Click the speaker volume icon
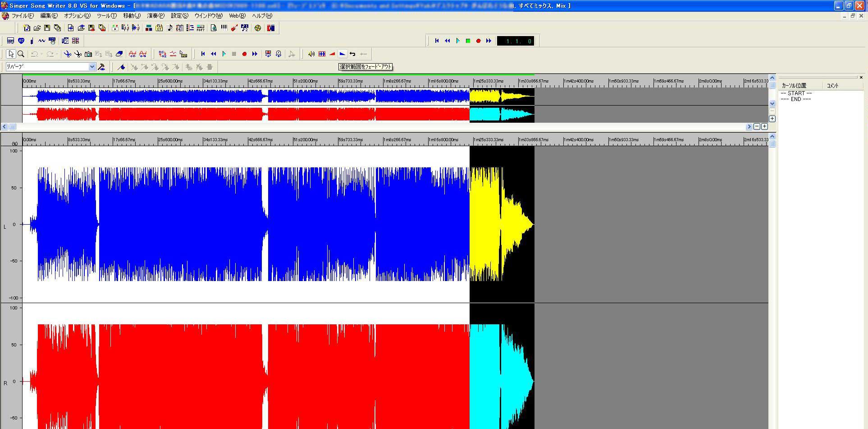Screen dimensions: 868x429 click(311, 54)
